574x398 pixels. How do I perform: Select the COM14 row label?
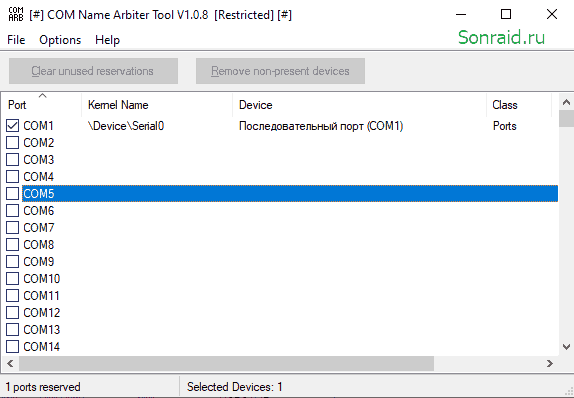[41, 346]
